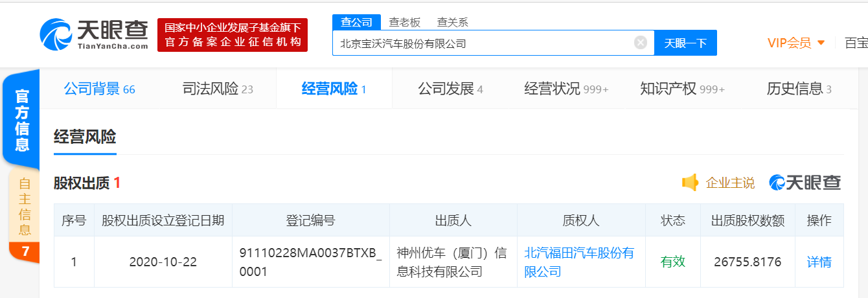Viewport: 868px width, 298px height.
Task: Click the 经营风险 section heading
Action: (x=85, y=137)
